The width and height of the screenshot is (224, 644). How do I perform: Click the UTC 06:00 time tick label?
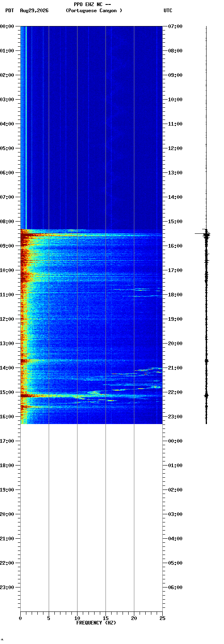pyautogui.click(x=175, y=587)
